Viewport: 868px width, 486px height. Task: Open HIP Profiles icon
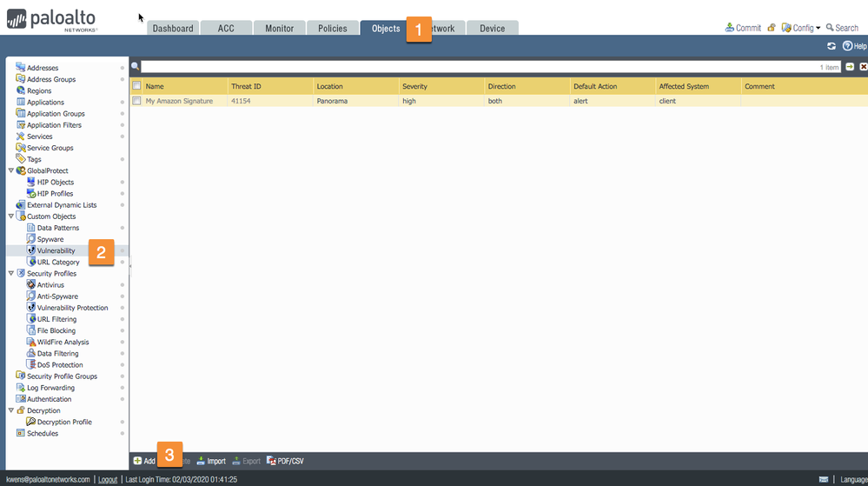31,193
